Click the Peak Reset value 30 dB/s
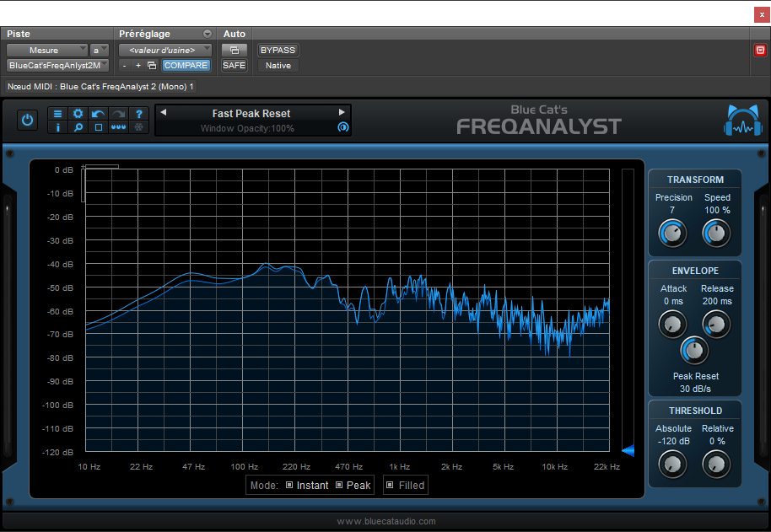771x532 pixels. pyautogui.click(x=695, y=389)
